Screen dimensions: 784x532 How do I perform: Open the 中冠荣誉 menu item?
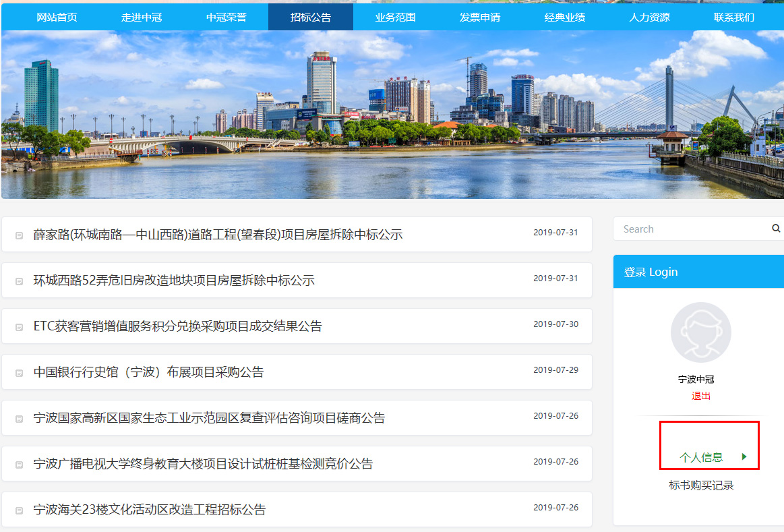tap(226, 18)
